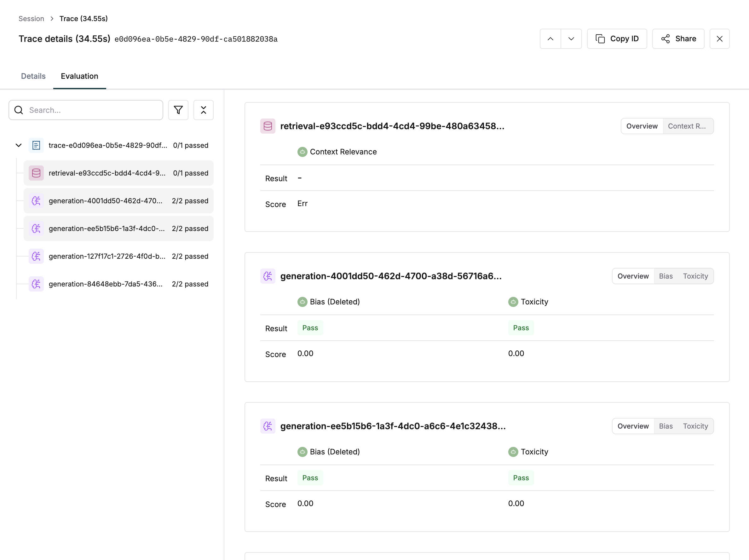Select generation-4001dd50 tree row
Viewport: 749px width, 560px height.
click(x=118, y=201)
